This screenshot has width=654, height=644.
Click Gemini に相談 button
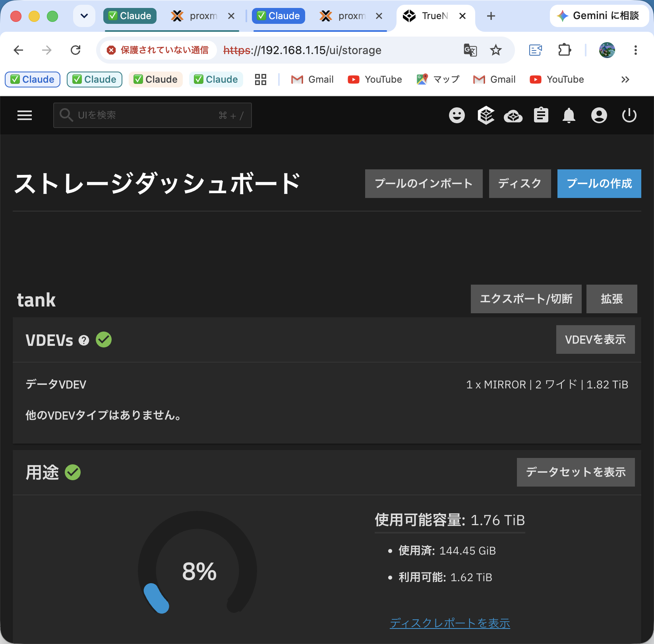(599, 16)
